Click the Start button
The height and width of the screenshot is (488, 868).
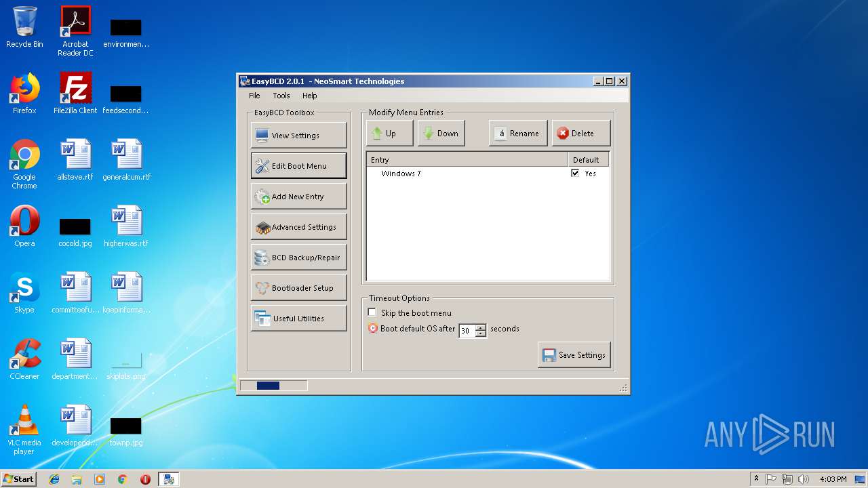click(19, 479)
